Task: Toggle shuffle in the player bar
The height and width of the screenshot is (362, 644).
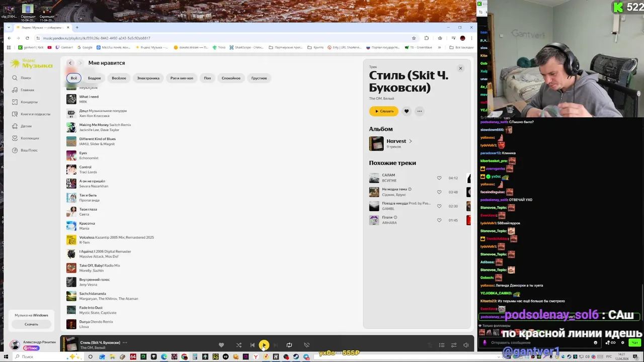Action: pos(238,345)
